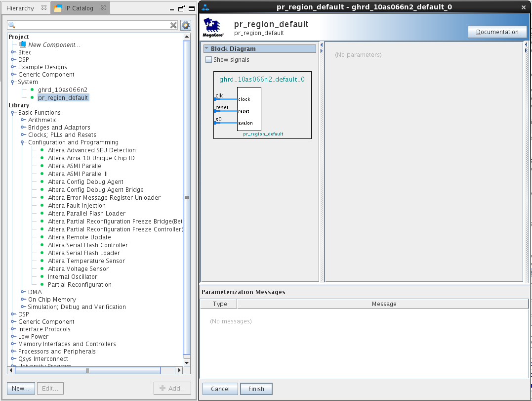This screenshot has width=532, height=401.
Task: Click catalog vertical scrollbar up arrow
Action: (x=187, y=37)
